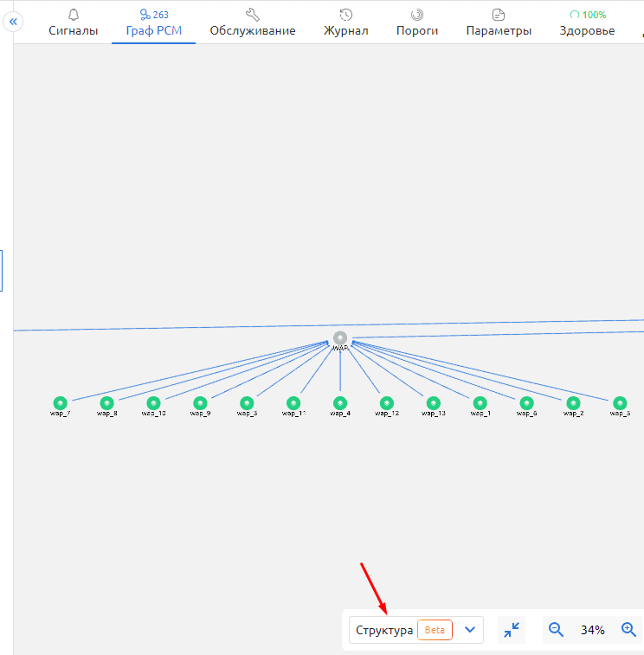Go to the Журнал tab
644x655 pixels.
pyautogui.click(x=345, y=23)
